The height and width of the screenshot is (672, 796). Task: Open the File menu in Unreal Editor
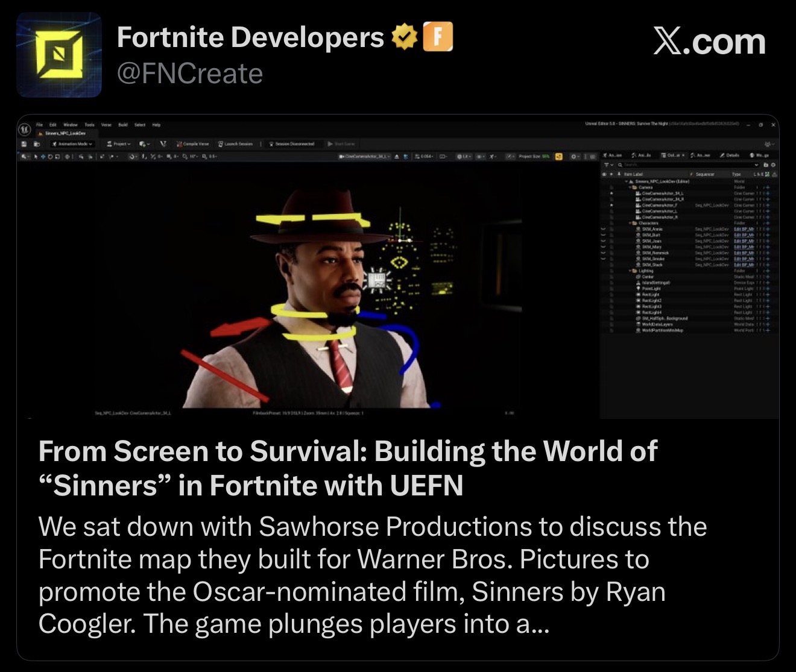pos(39,125)
